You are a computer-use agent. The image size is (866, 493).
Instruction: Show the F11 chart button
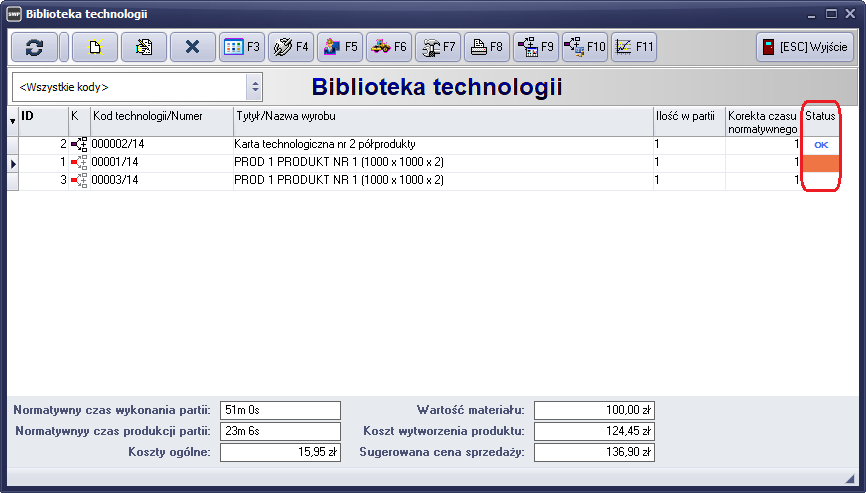click(634, 47)
